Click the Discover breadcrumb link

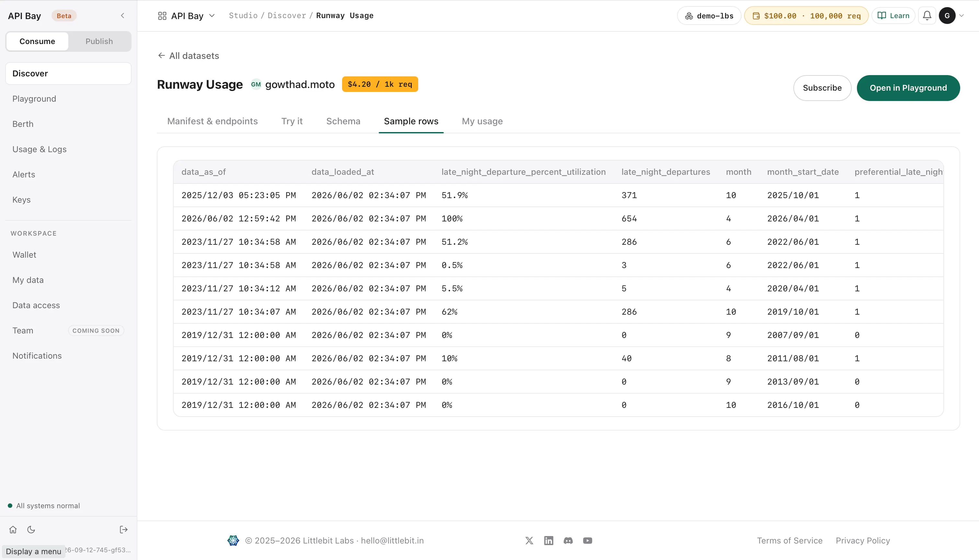287,16
